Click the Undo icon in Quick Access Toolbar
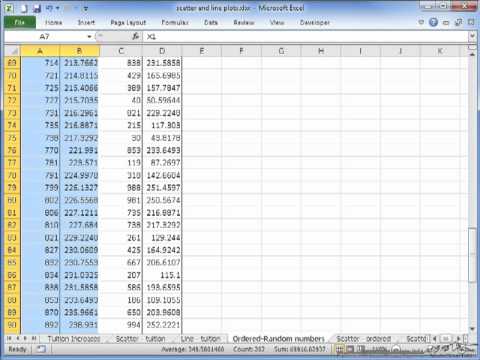This screenshot has height=360, width=480. pyautogui.click(x=49, y=8)
